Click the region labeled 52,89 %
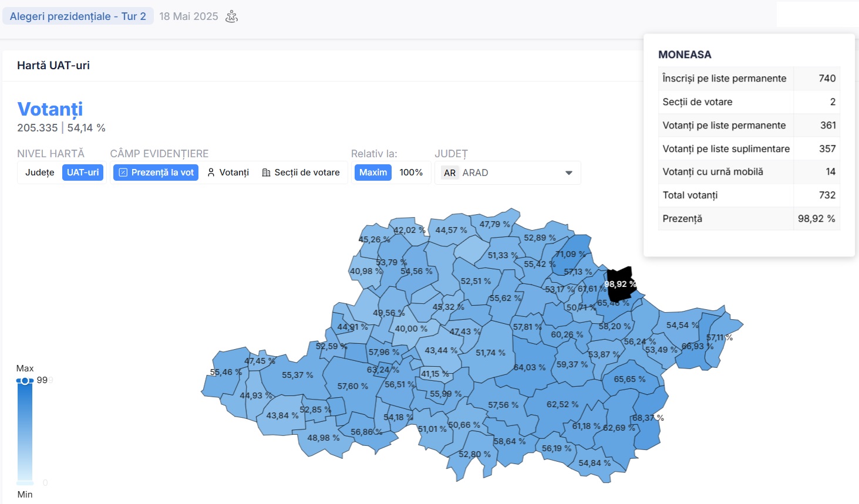 (540, 238)
